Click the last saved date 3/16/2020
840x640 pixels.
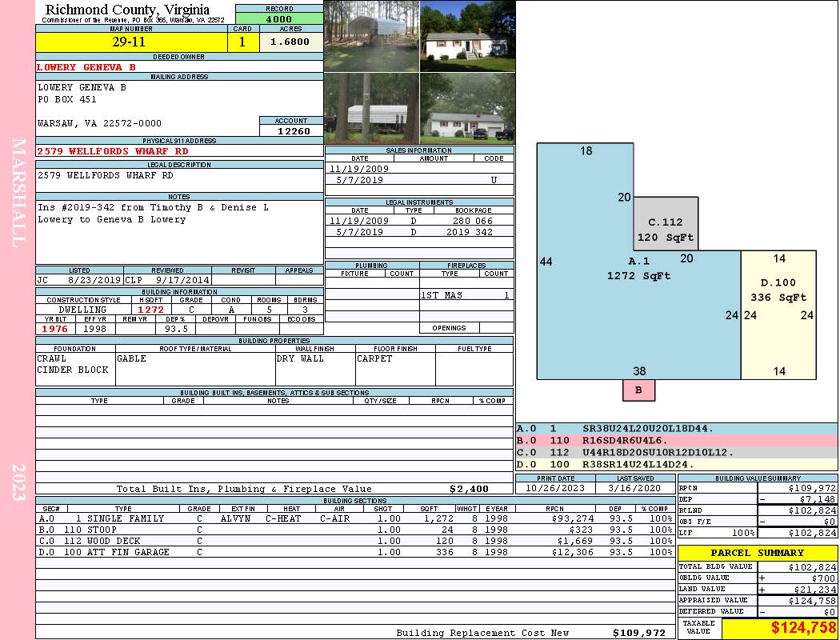[634, 488]
